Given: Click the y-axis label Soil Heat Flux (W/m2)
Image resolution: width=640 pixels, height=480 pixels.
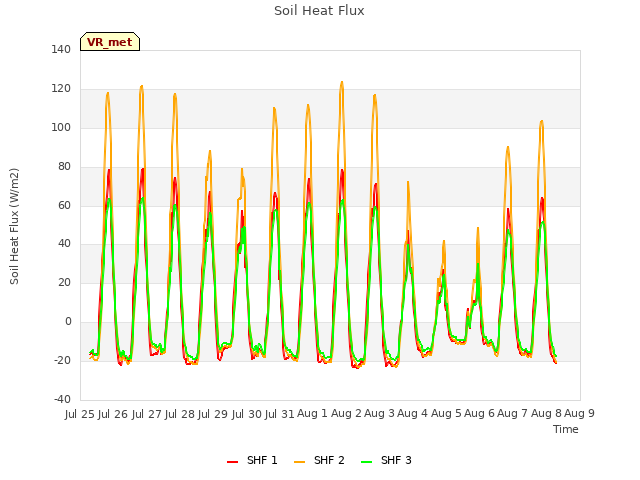Looking at the screenshot, I should pyautogui.click(x=14, y=226).
